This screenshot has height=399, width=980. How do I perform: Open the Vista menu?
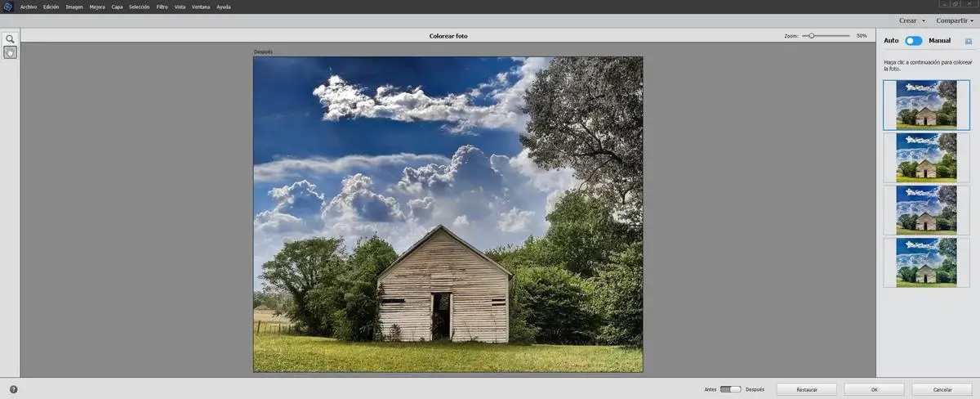coord(180,7)
